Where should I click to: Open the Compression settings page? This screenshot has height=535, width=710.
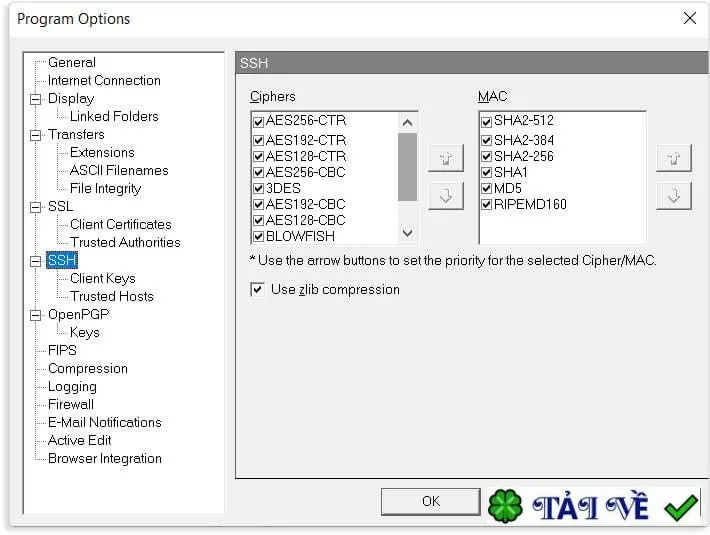coord(88,369)
